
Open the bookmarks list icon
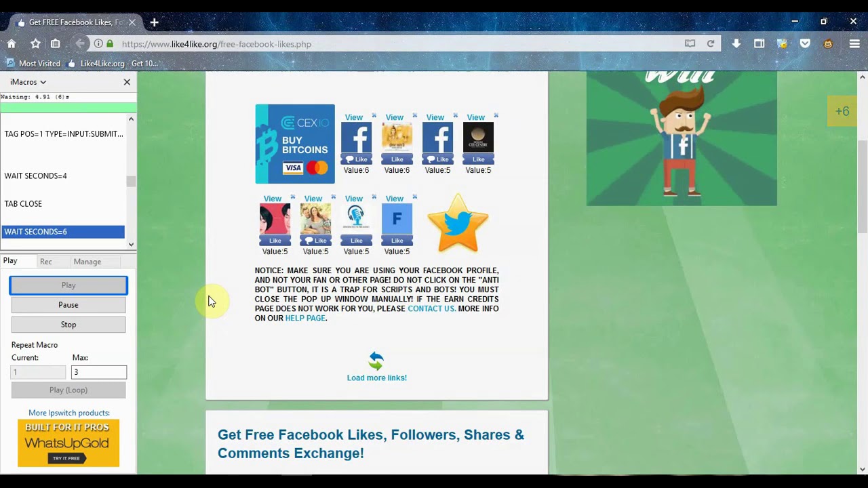[x=55, y=43]
